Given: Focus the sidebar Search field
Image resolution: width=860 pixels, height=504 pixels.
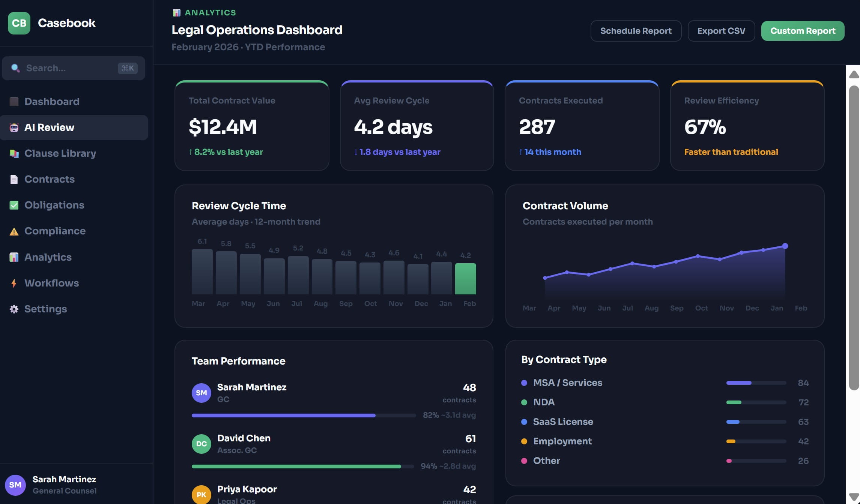Looking at the screenshot, I should (x=68, y=68).
